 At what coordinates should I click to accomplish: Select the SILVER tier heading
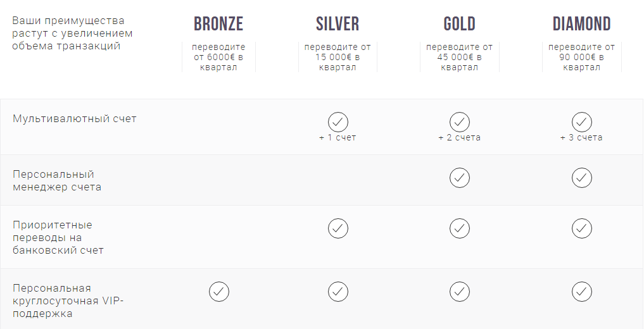338,24
